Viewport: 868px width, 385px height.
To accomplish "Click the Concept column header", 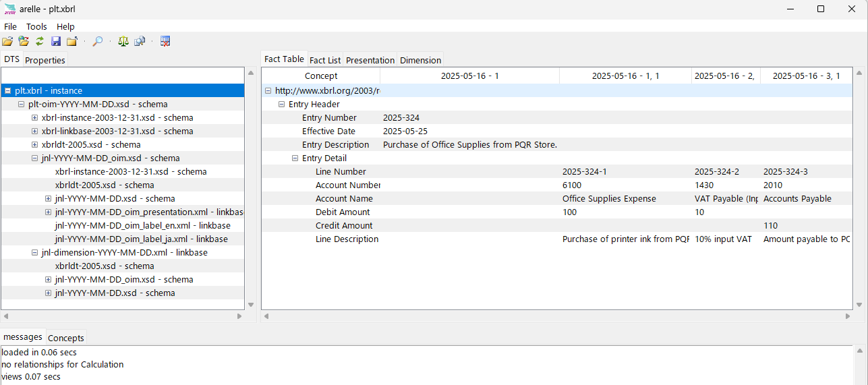I will click(321, 76).
